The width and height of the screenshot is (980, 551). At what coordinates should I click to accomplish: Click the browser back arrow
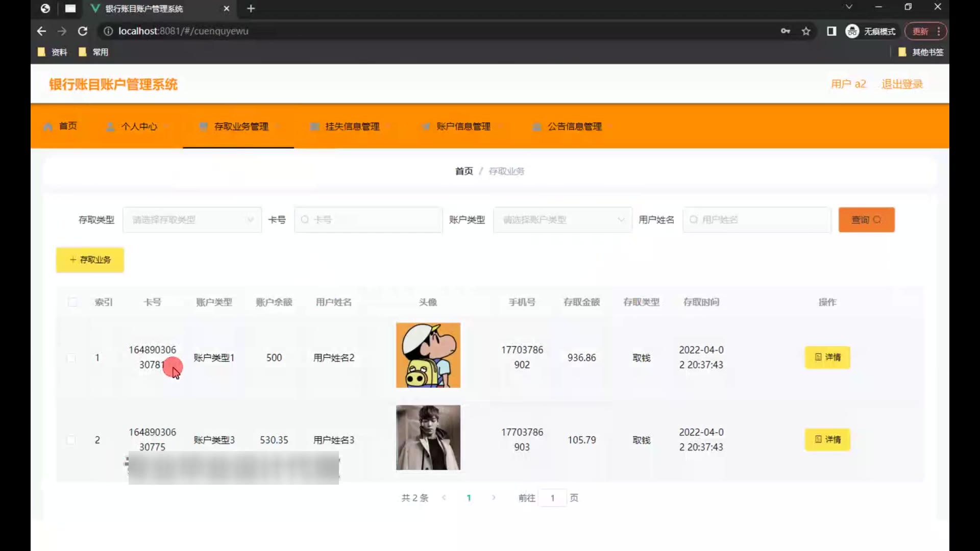tap(41, 31)
